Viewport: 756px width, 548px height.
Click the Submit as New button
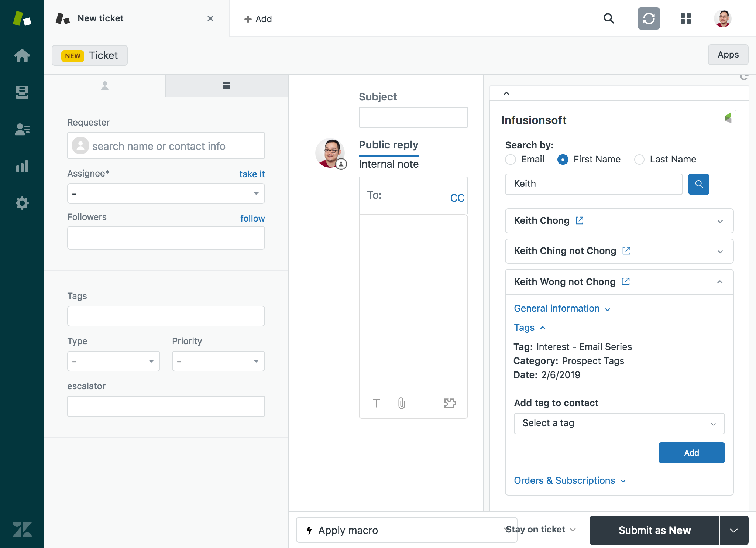pyautogui.click(x=654, y=530)
